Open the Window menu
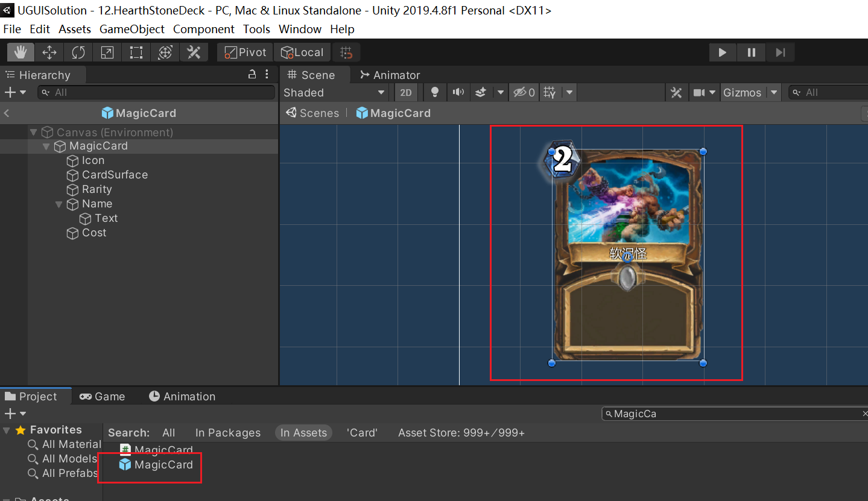This screenshot has width=868, height=501. pyautogui.click(x=300, y=29)
